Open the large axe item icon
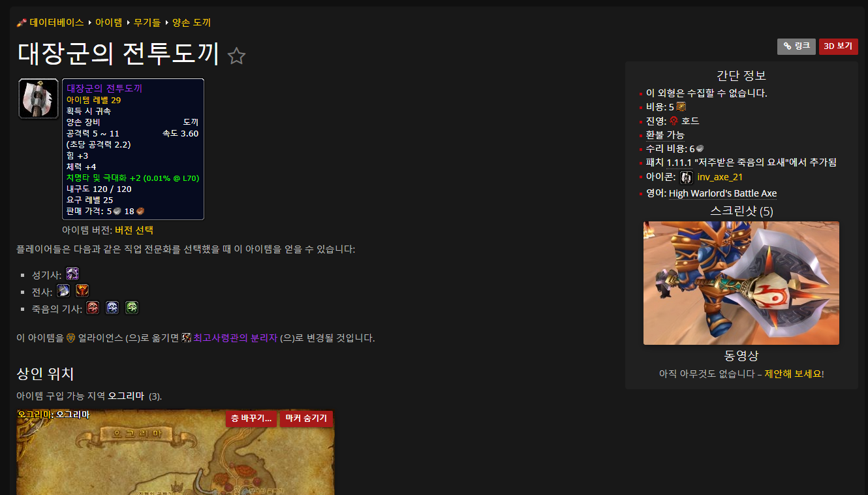Image resolution: width=868 pixels, height=495 pixels. click(x=39, y=99)
